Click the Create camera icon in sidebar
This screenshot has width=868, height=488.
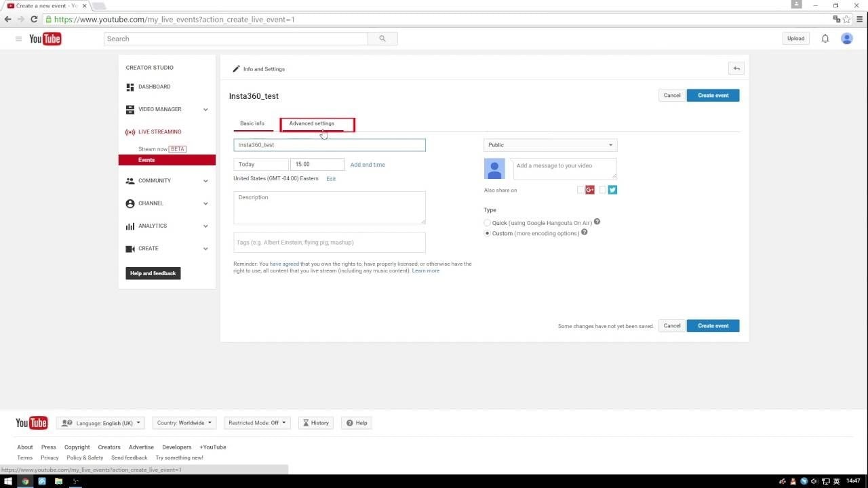(130, 249)
